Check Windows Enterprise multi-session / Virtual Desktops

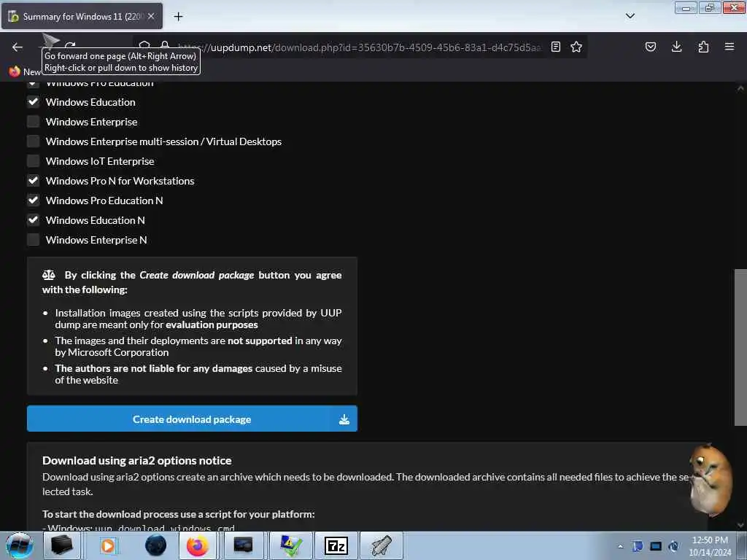click(x=33, y=141)
